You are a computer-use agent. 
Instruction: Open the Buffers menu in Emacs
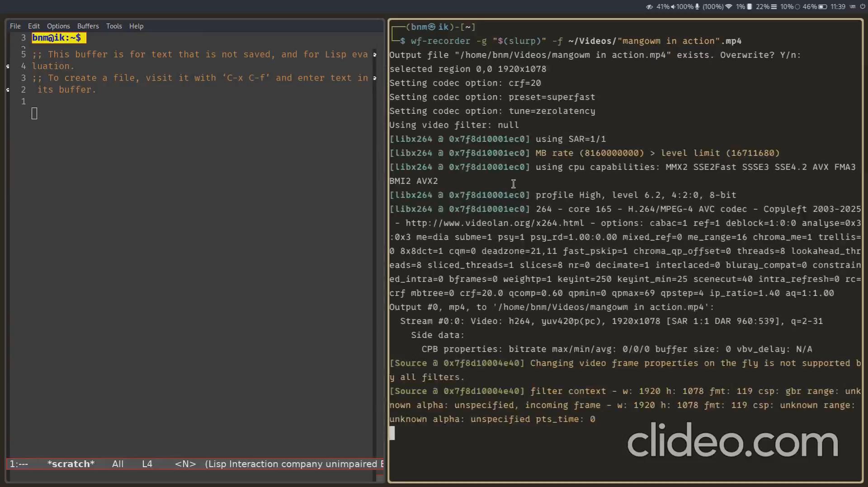pyautogui.click(x=88, y=26)
